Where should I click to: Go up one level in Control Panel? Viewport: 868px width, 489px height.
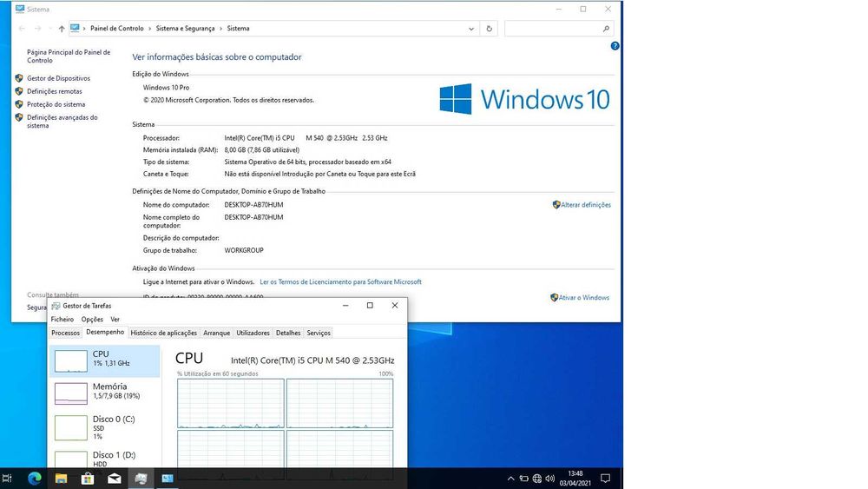62,29
